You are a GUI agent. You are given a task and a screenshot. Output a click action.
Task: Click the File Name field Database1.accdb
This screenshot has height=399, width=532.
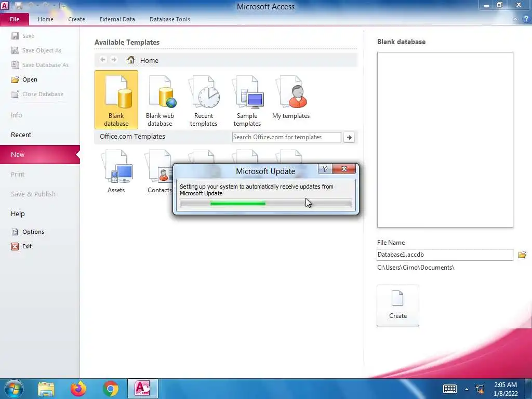(445, 255)
